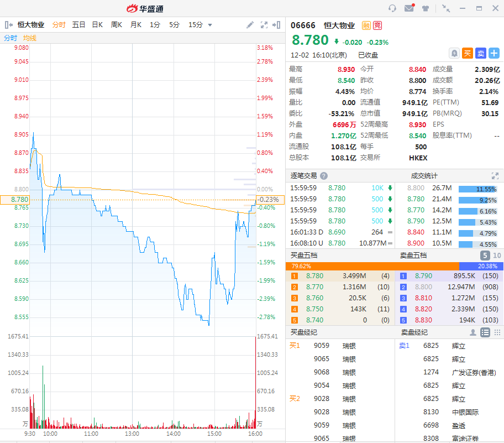Click the 卖盘经纪 header
This screenshot has height=443, width=504.
[x=414, y=332]
